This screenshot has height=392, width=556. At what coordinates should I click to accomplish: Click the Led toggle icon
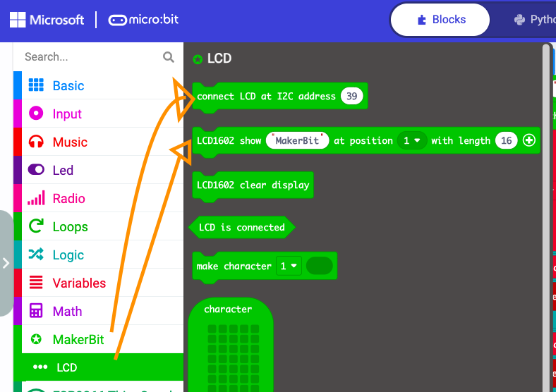pyautogui.click(x=36, y=170)
